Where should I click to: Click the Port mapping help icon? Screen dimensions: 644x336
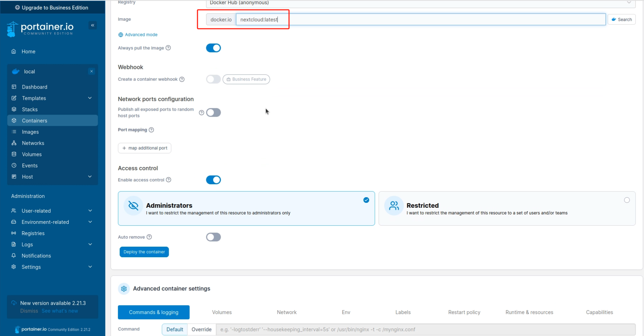click(x=152, y=130)
